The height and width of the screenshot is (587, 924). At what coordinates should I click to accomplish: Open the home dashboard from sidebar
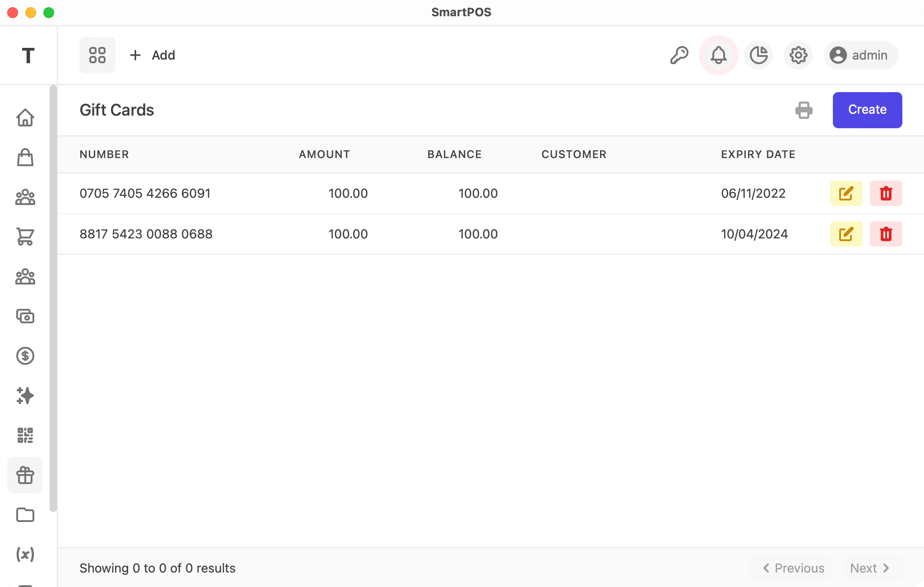tap(25, 118)
